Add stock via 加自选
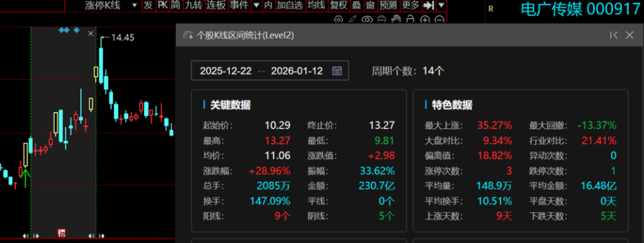This screenshot has height=243, width=644. [x=290, y=5]
